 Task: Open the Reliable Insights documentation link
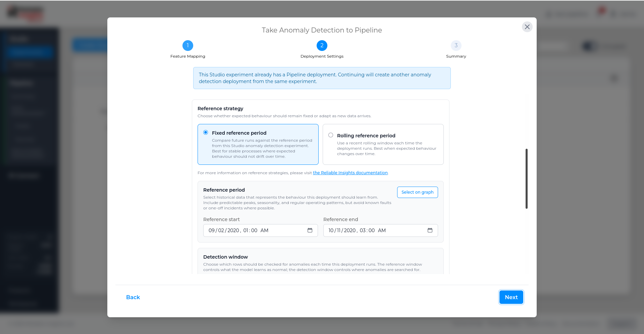[x=350, y=173]
